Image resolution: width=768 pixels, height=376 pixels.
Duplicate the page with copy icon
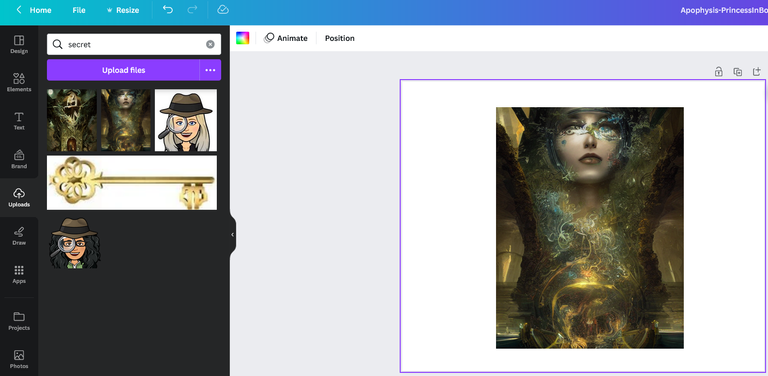pos(737,72)
